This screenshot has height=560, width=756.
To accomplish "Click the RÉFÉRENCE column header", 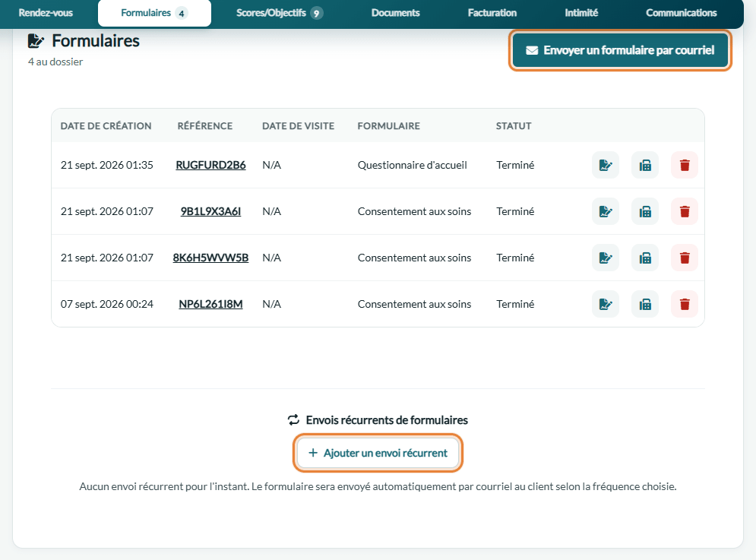I will [x=205, y=126].
